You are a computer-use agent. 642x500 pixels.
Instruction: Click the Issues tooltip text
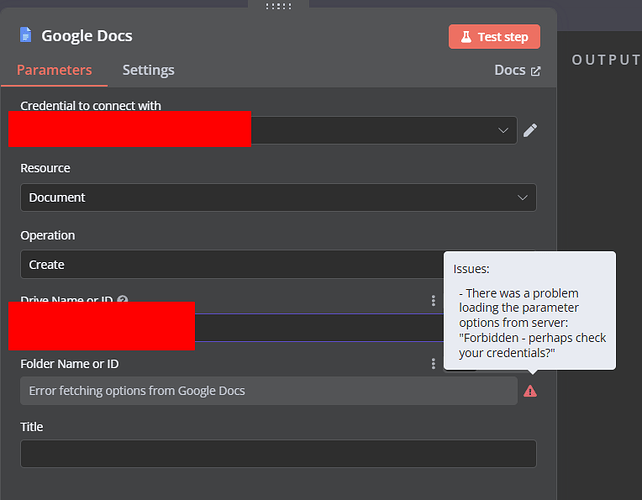pos(530,310)
